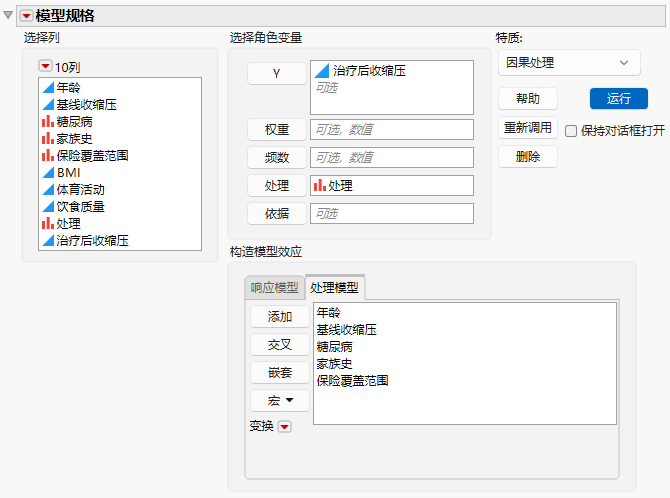Open the 宏 dropdown menu
Screen dimensions: 670x498
pos(280,401)
